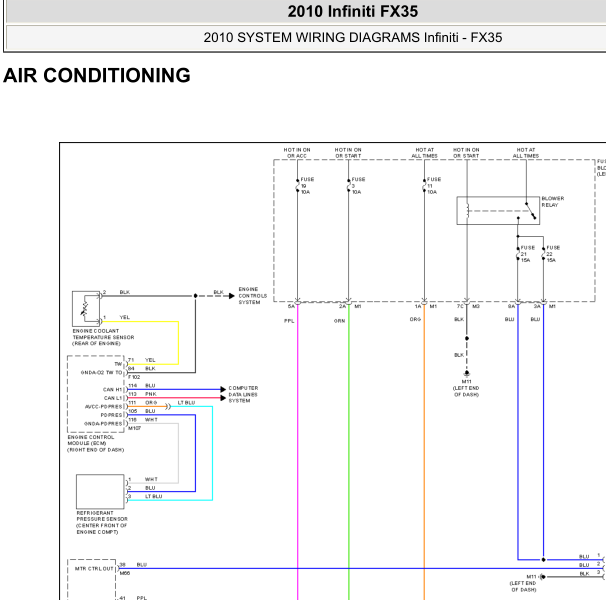Image resolution: width=606 pixels, height=600 pixels.
Task: Click the 'FUSE 11 10A' label
Action: click(434, 186)
